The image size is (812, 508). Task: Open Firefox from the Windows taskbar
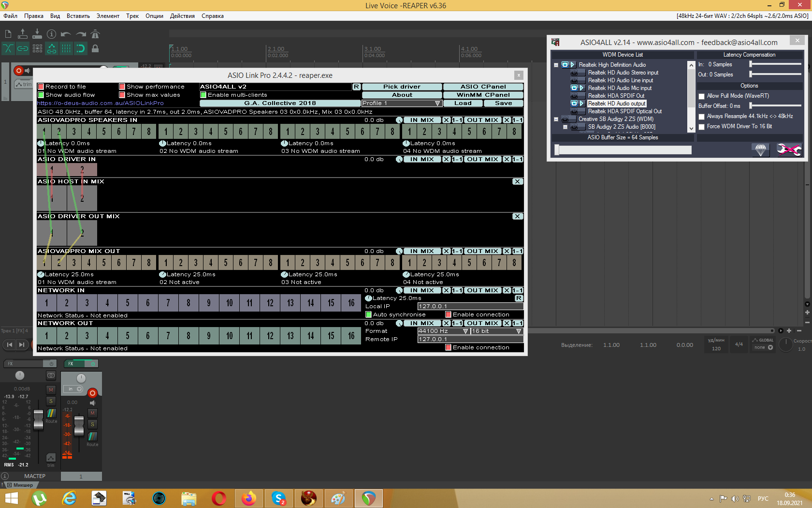tap(249, 498)
